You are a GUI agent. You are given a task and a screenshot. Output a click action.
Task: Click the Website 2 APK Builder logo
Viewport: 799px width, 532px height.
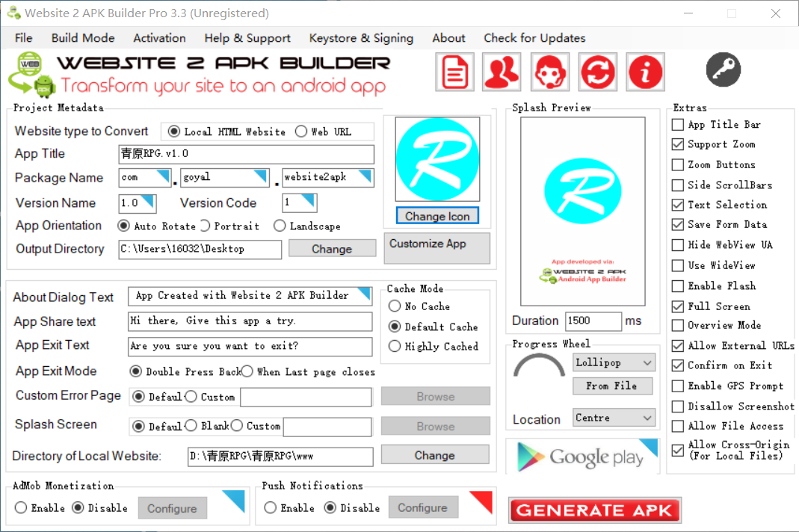(200, 75)
